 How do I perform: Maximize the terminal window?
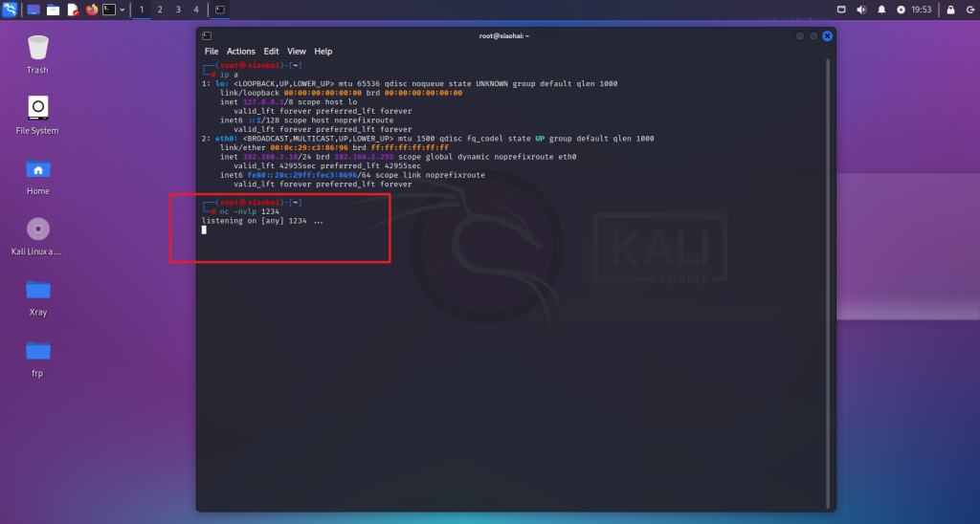(813, 36)
